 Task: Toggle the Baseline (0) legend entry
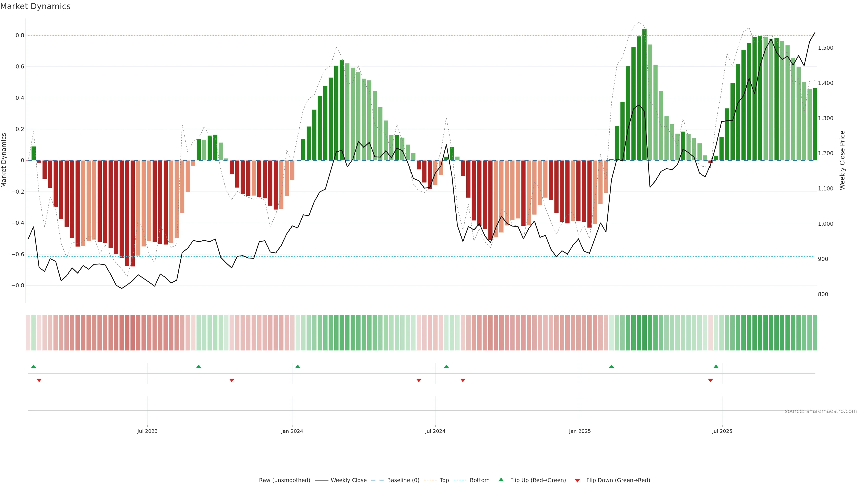click(x=403, y=480)
